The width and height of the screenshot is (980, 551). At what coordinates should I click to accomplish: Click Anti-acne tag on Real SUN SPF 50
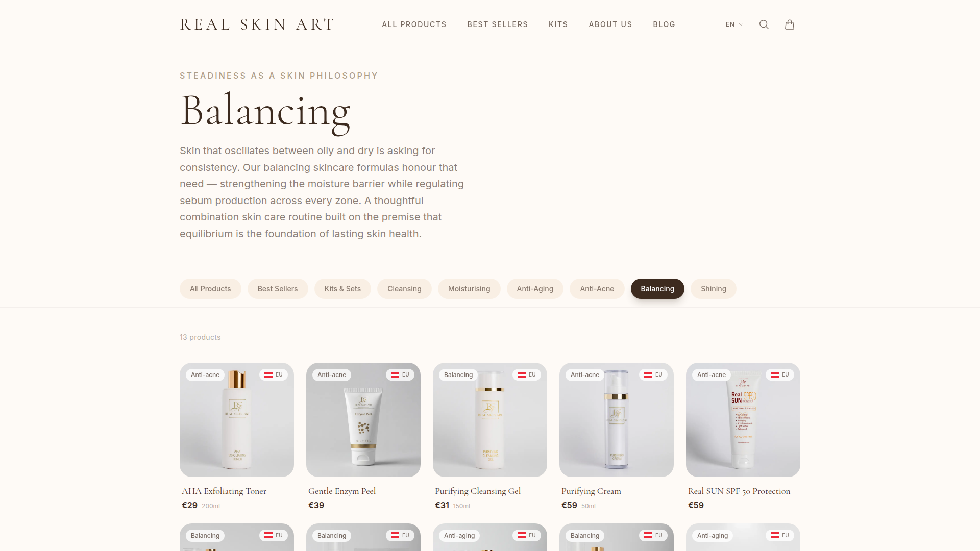pyautogui.click(x=712, y=375)
